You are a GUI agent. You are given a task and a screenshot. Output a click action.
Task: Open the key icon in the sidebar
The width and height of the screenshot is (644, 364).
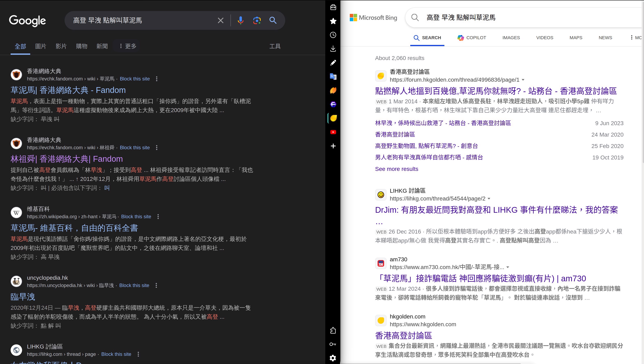tap(333, 344)
